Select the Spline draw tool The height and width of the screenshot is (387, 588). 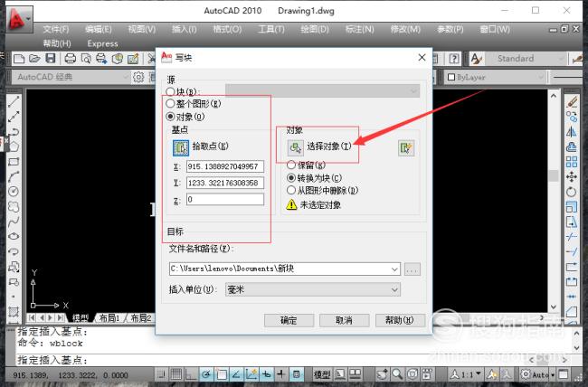pos(14,222)
